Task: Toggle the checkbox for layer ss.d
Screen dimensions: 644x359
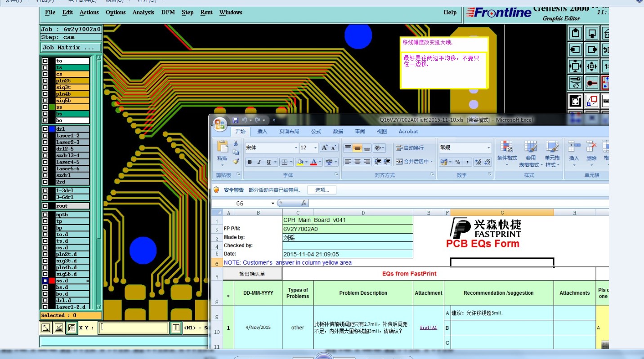Action: (x=45, y=281)
